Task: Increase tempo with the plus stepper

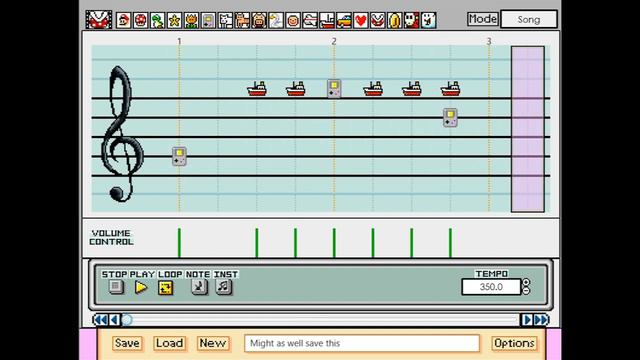Action: [x=526, y=282]
